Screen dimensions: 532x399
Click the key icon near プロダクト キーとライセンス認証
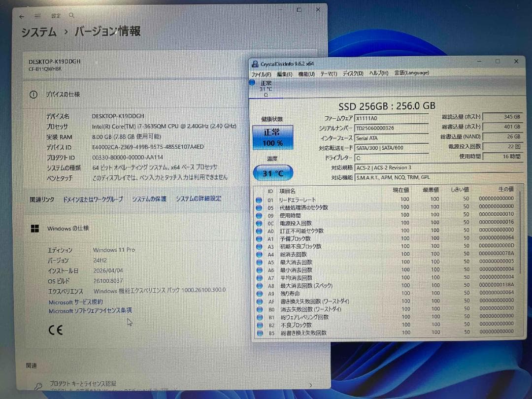[38, 385]
